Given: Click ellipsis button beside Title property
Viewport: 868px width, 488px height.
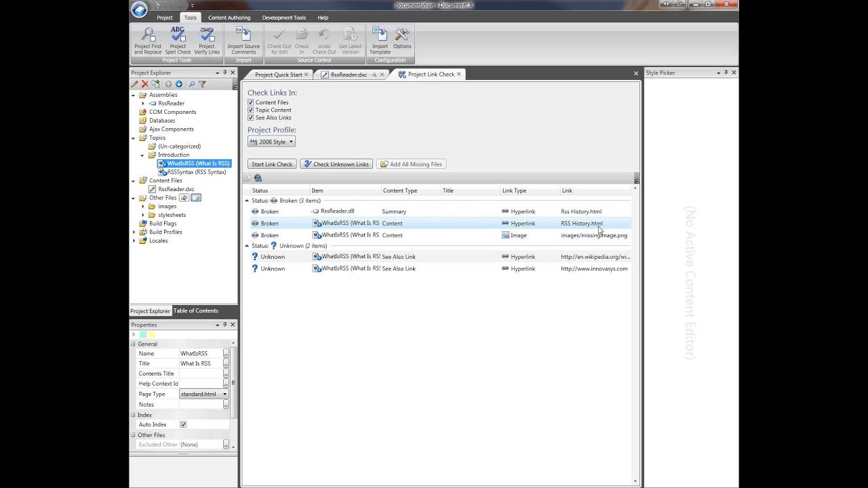Looking at the screenshot, I should (x=226, y=364).
